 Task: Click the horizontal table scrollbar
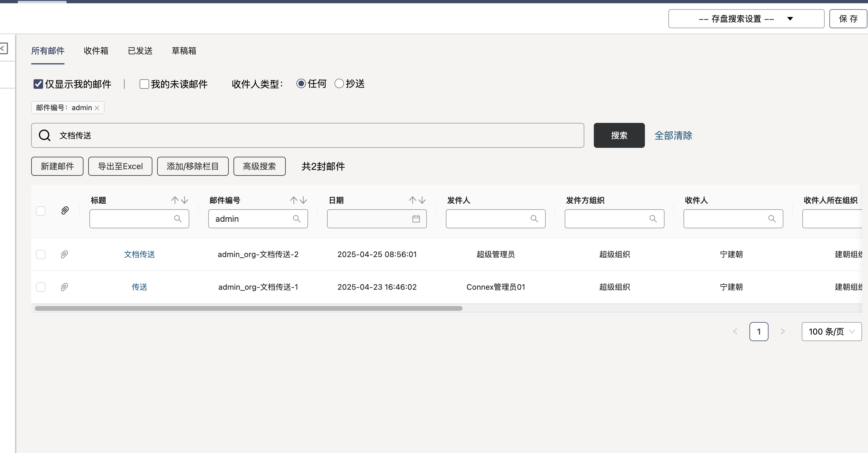248,308
